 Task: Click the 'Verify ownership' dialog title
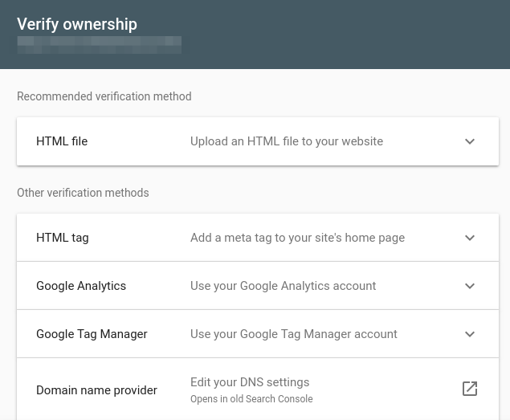[77, 24]
